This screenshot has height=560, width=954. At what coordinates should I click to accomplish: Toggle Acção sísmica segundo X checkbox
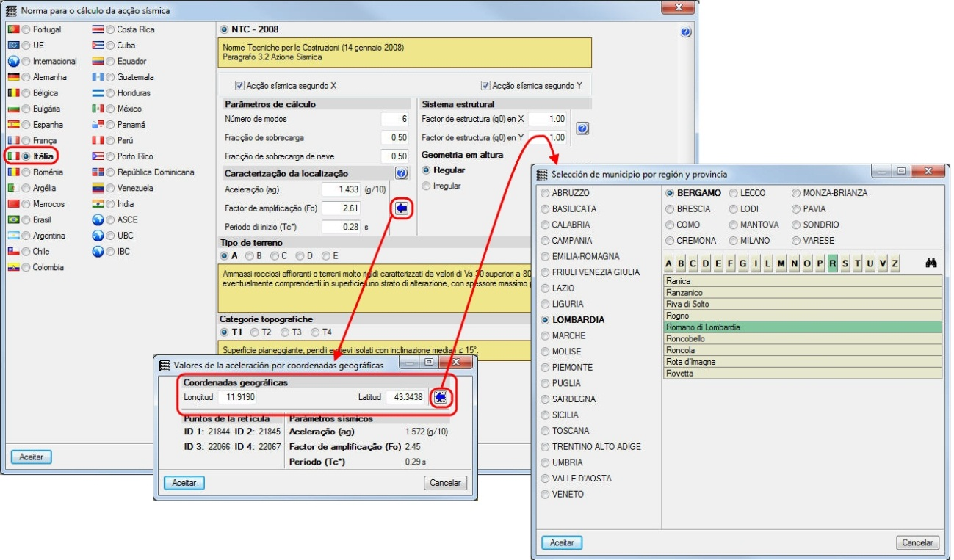(239, 85)
